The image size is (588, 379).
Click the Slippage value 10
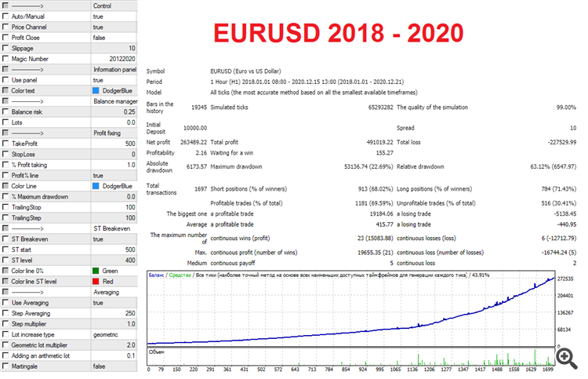[x=132, y=48]
